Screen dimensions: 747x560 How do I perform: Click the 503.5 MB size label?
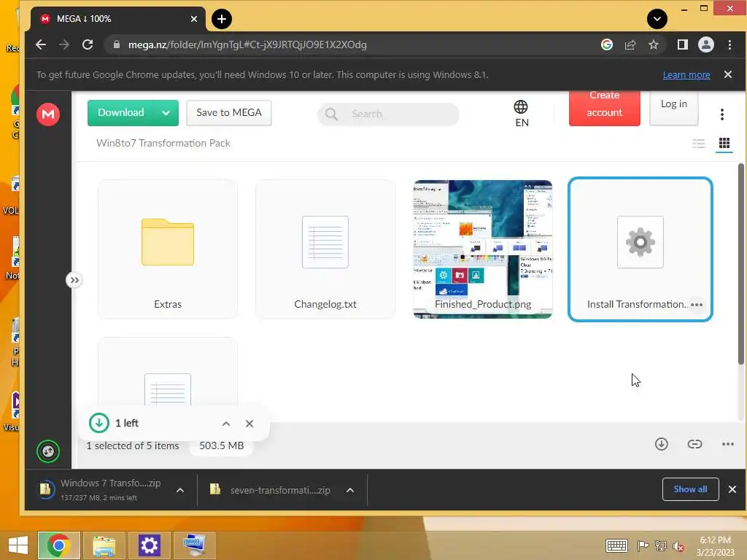click(222, 446)
